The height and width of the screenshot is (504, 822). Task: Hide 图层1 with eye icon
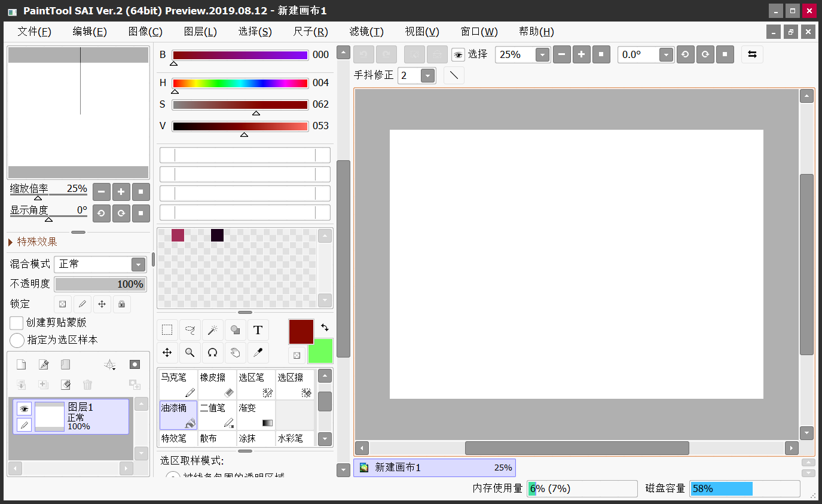pyautogui.click(x=24, y=409)
